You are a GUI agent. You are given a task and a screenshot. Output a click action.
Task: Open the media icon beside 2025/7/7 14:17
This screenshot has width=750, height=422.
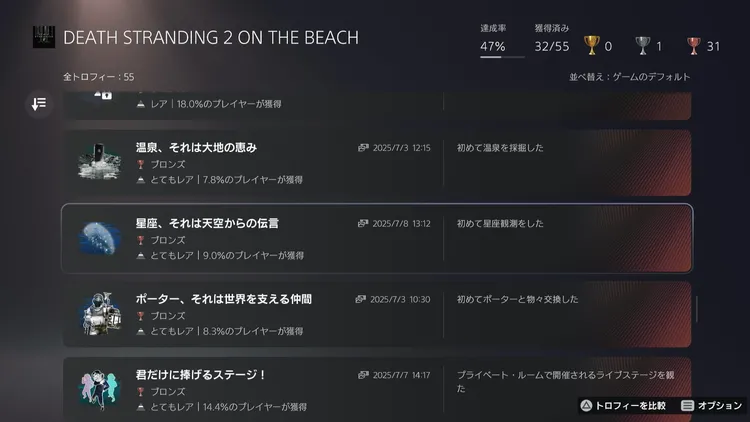pos(363,375)
